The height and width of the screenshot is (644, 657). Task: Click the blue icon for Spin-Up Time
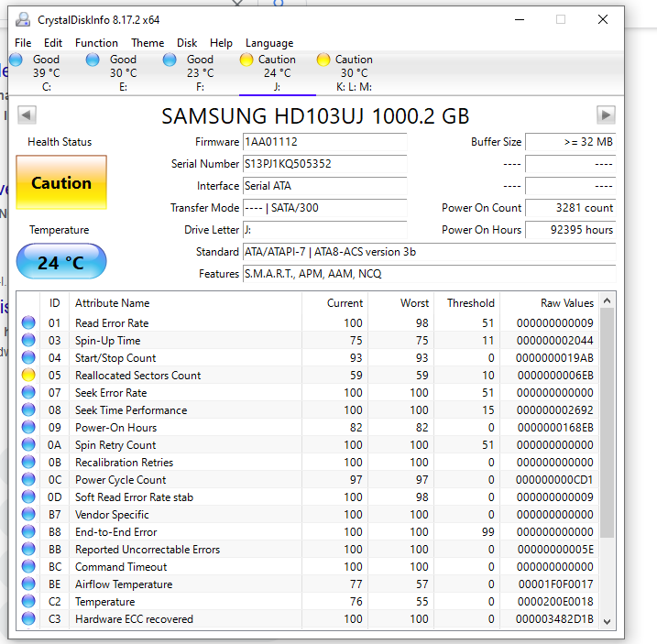pos(28,340)
